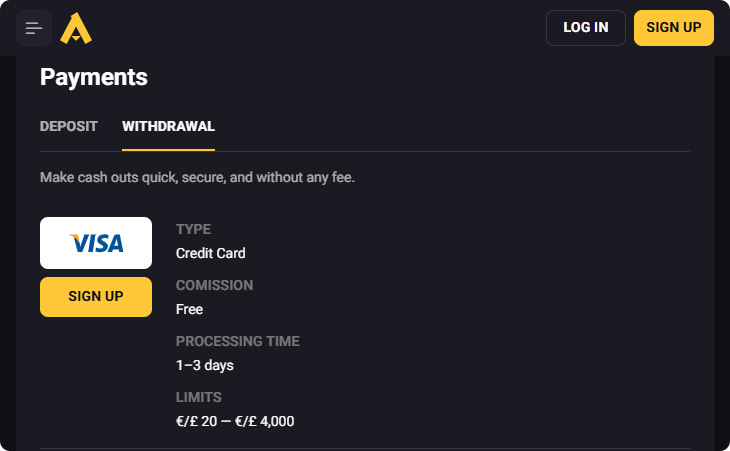Click the cash outs description text
Viewport: 730px width, 451px height.
tap(197, 178)
